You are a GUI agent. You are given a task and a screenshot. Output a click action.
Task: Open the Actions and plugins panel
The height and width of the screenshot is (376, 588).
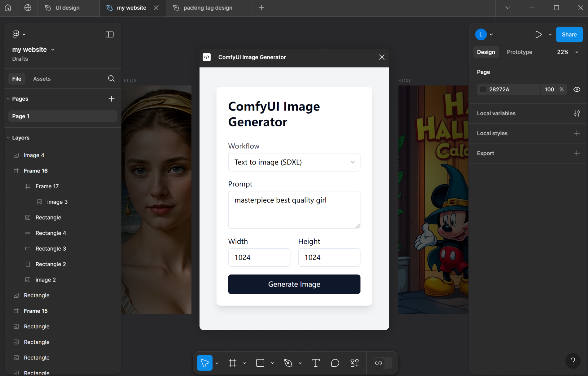point(354,363)
